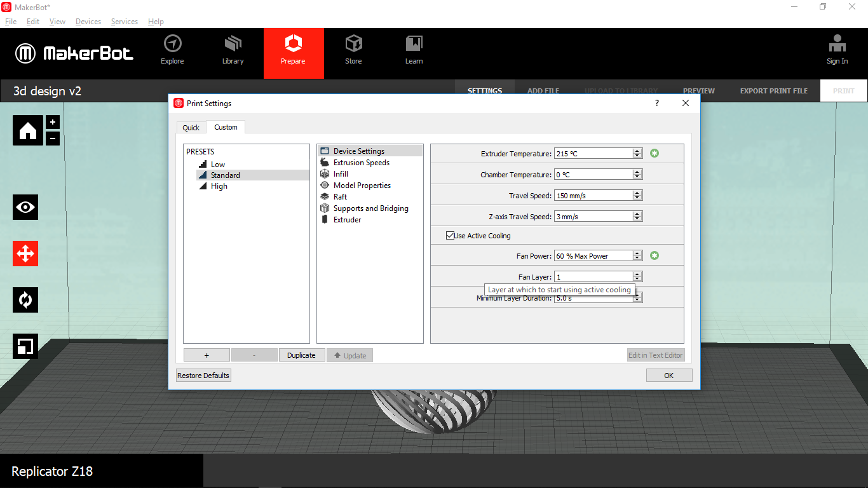Image resolution: width=868 pixels, height=488 pixels.
Task: Zoom in with the plus button
Action: coord(53,122)
